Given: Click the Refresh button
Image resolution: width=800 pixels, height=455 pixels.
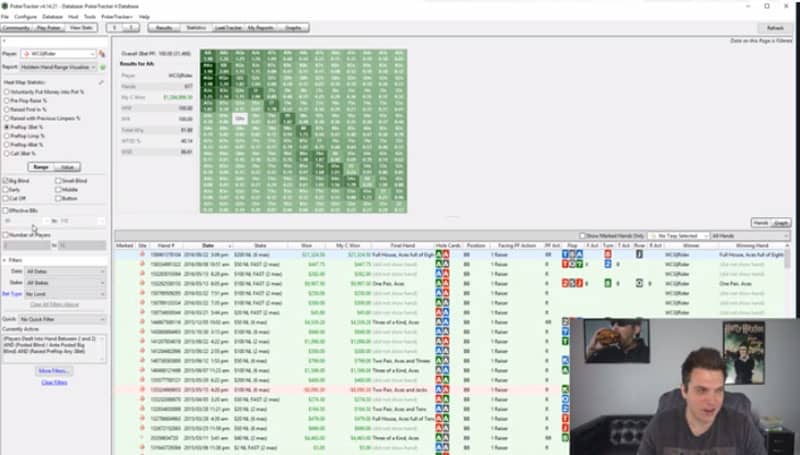Looking at the screenshot, I should click(775, 28).
